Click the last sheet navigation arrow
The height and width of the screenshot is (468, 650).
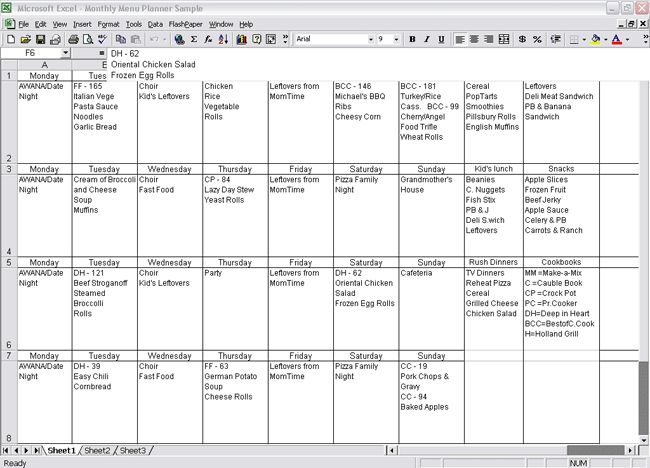pyautogui.click(x=37, y=451)
